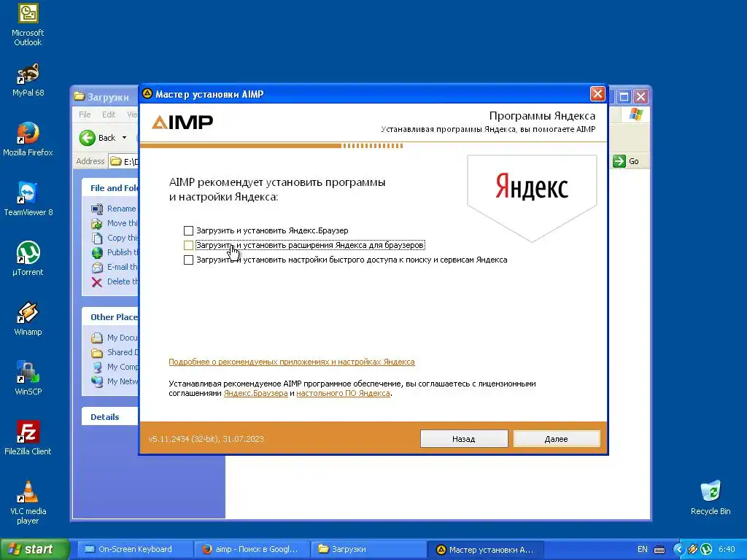This screenshot has height=560, width=747.
Task: Click the Copy this file task icon
Action: click(97, 238)
